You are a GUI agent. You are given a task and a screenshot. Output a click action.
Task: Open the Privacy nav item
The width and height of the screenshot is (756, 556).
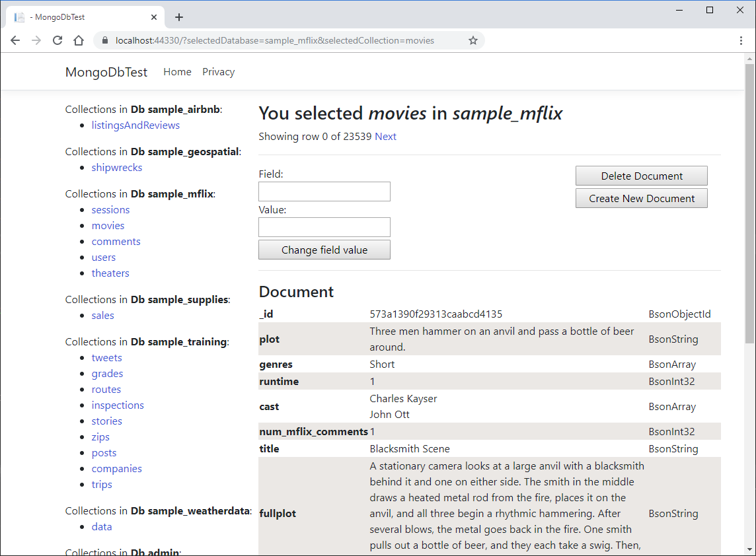[x=218, y=72]
